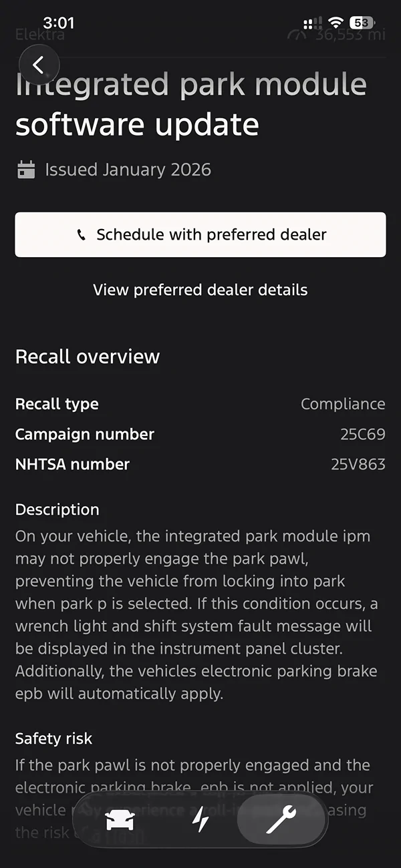The width and height of the screenshot is (401, 868).
Task: Tap the Elektra vehicle name
Action: click(40, 35)
